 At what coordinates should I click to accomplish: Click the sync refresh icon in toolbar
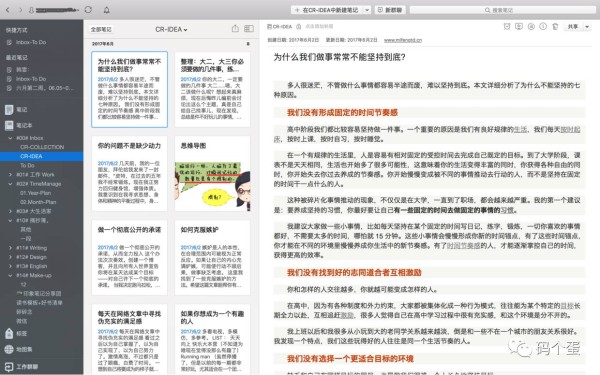88,10
